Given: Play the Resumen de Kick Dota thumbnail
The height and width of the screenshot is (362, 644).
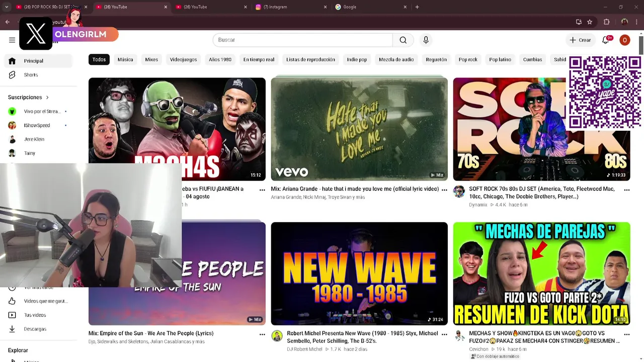Looking at the screenshot, I should [x=541, y=274].
